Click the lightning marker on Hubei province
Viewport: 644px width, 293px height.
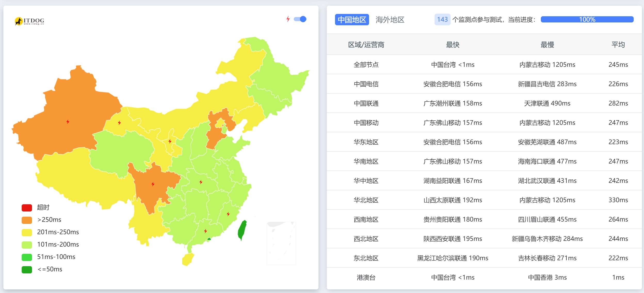[x=201, y=182]
